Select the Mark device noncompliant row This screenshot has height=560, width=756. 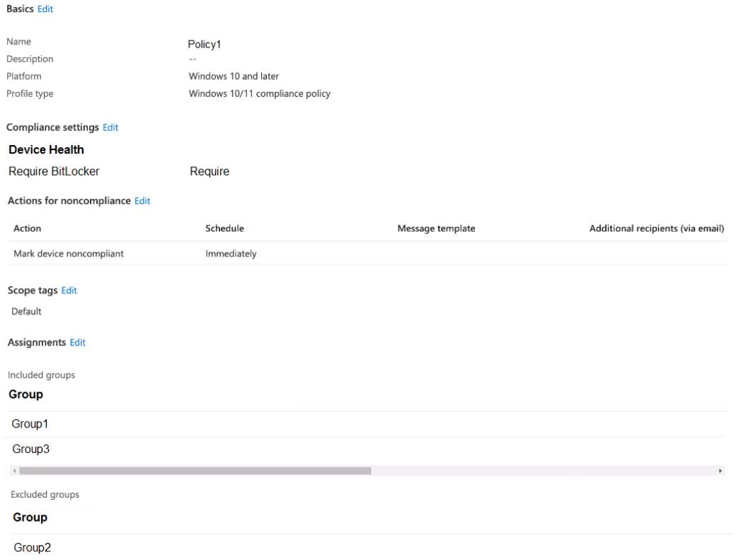pyautogui.click(x=69, y=253)
